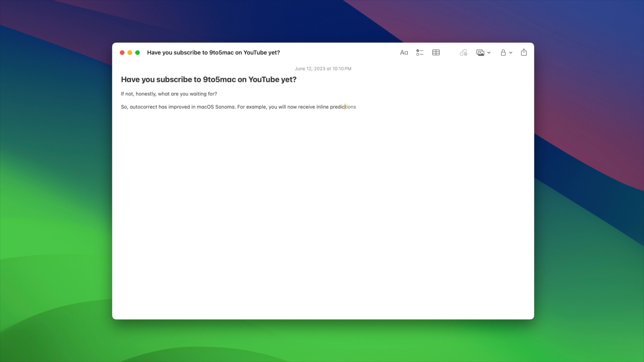Expand the media chevron dropdown

(x=489, y=53)
